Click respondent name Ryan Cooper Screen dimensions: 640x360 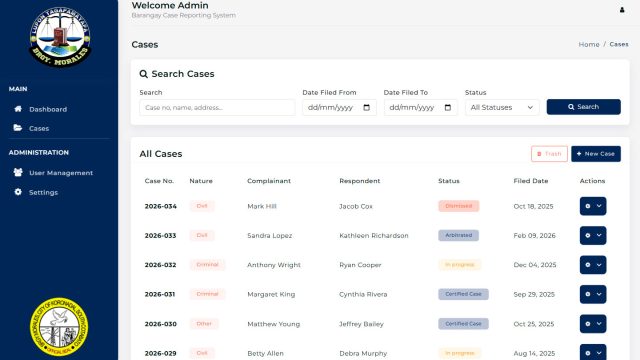click(360, 265)
